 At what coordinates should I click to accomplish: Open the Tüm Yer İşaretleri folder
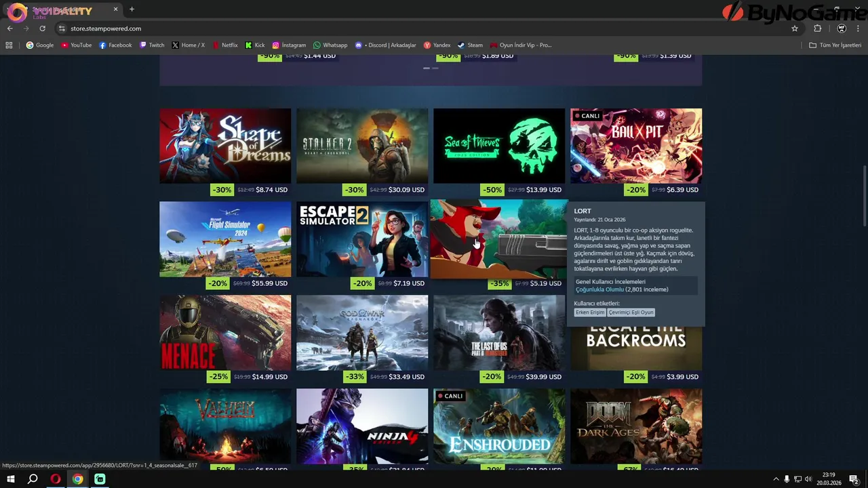coord(835,45)
